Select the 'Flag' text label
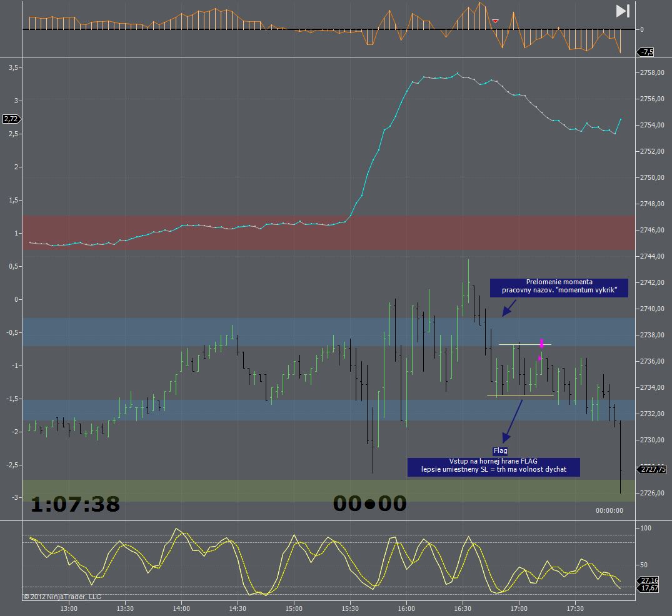Image resolution: width=672 pixels, height=616 pixels. pos(500,450)
